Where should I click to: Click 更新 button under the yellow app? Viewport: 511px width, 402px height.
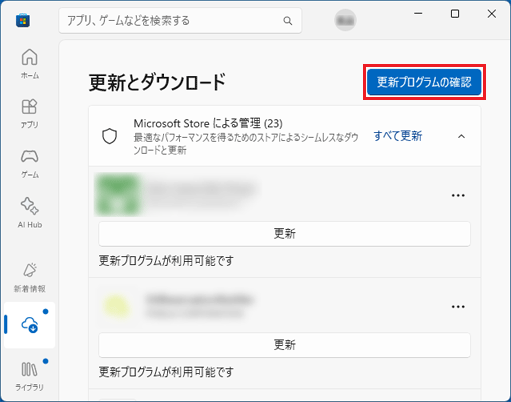click(x=284, y=345)
